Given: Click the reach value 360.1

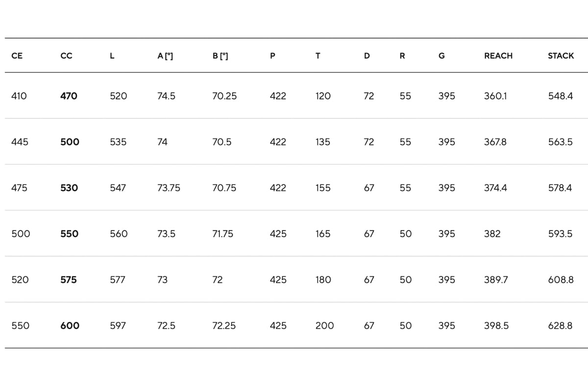Looking at the screenshot, I should (x=495, y=96).
